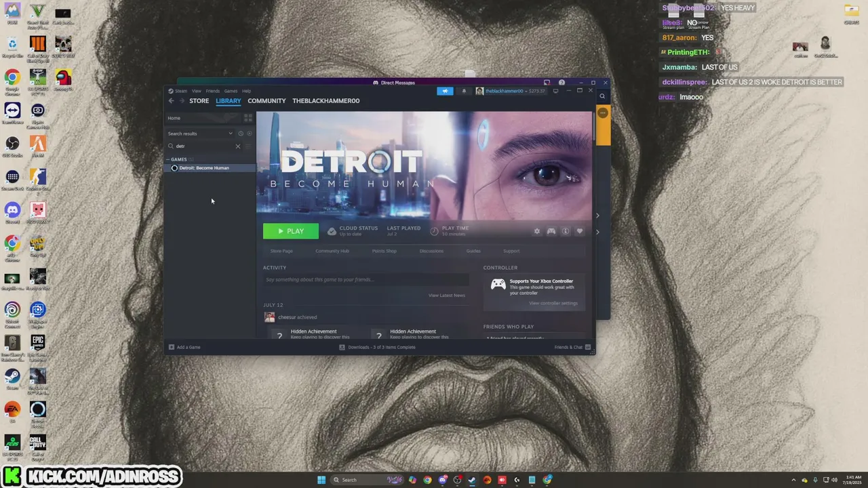Click Home in library sidebar
Image resolution: width=868 pixels, height=488 pixels.
pos(203,118)
